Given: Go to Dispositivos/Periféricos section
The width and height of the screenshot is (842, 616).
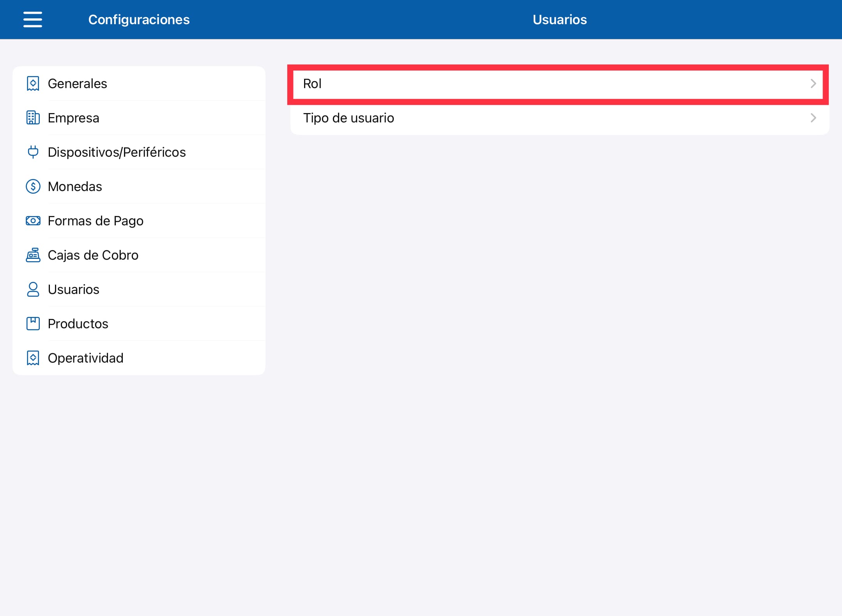Looking at the screenshot, I should pyautogui.click(x=139, y=152).
